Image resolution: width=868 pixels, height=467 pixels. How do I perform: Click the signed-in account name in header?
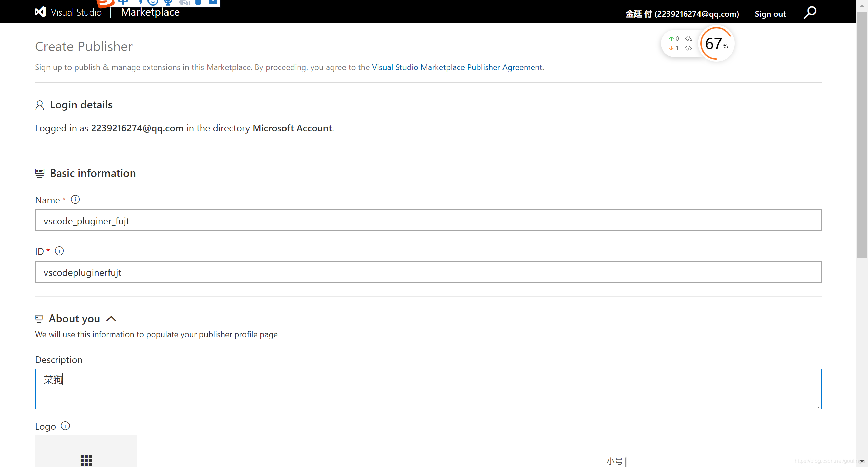682,14
